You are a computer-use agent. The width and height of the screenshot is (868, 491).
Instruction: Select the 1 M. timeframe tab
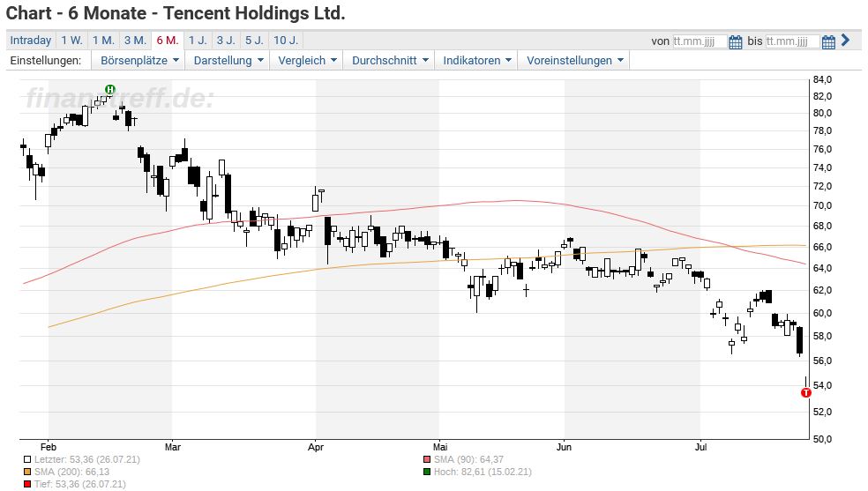pos(103,41)
